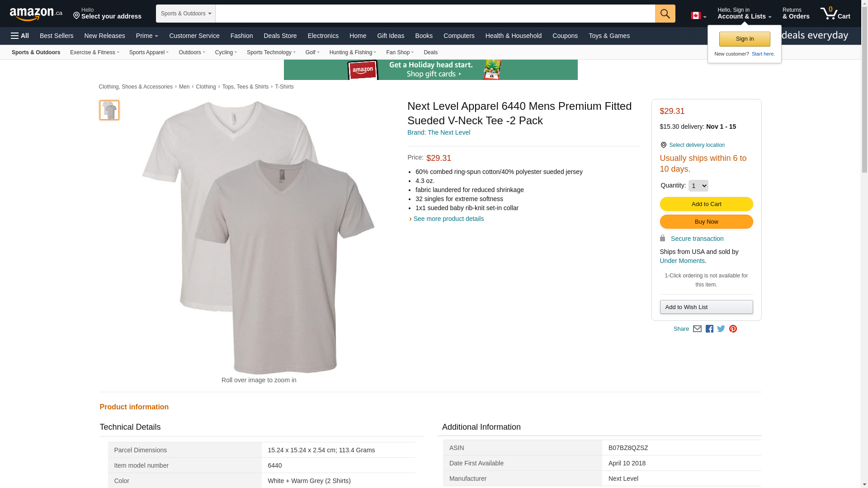Click the Add to Cart button
Viewport: 868px width, 488px height.
click(706, 204)
